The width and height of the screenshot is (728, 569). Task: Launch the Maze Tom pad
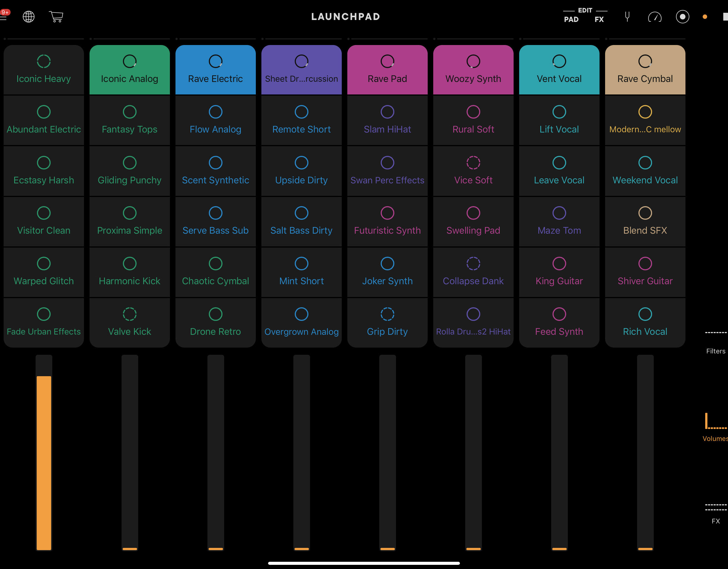(x=559, y=221)
